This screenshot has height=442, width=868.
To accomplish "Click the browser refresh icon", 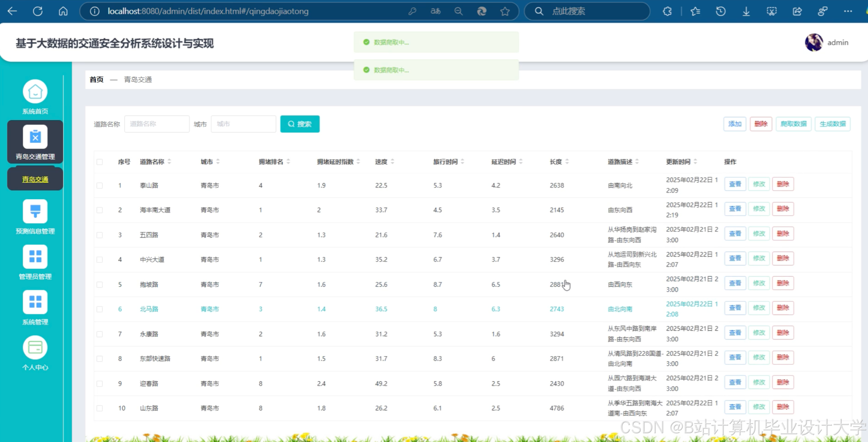I will coord(38,11).
